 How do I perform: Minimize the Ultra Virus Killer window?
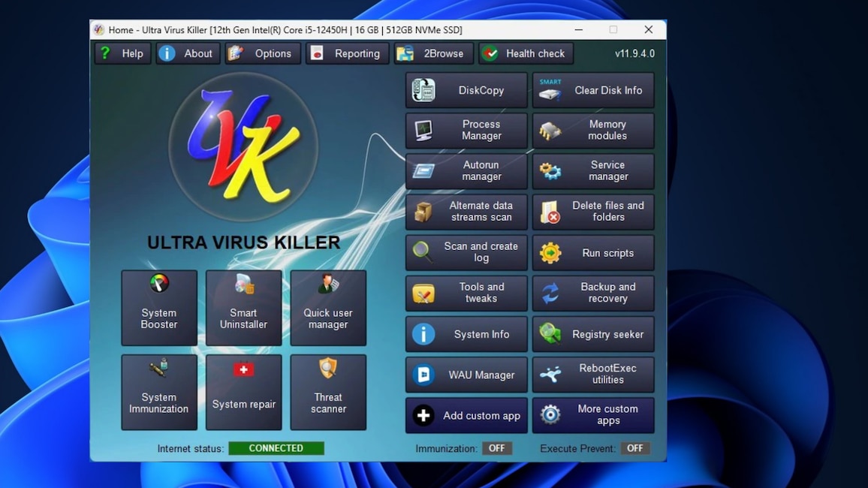point(578,30)
